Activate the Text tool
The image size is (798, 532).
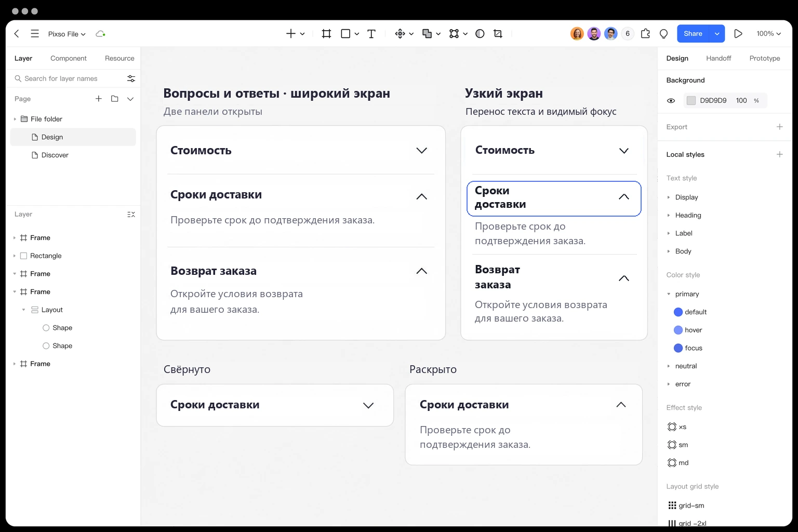(371, 34)
